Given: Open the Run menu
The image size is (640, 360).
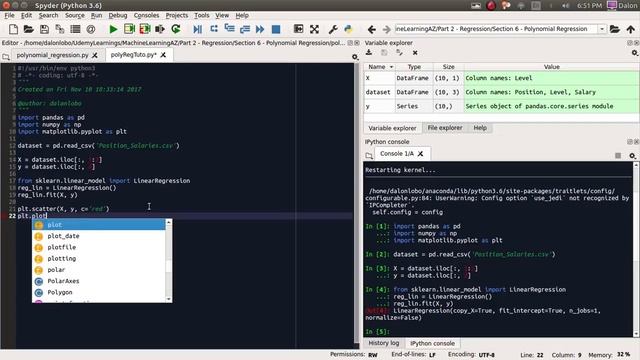Looking at the screenshot, I should click(96, 16).
